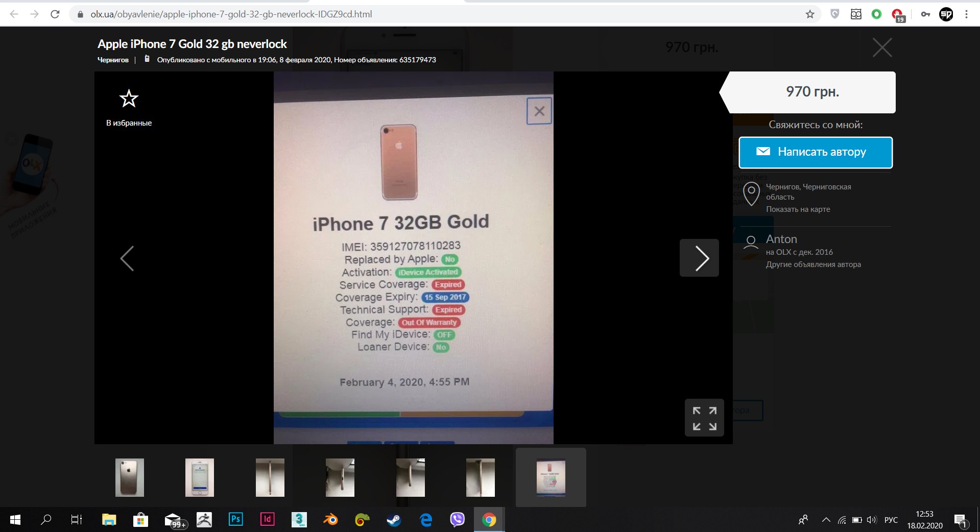980x532 pixels.
Task: Open the shield extension in Chrome toolbar
Action: (835, 14)
